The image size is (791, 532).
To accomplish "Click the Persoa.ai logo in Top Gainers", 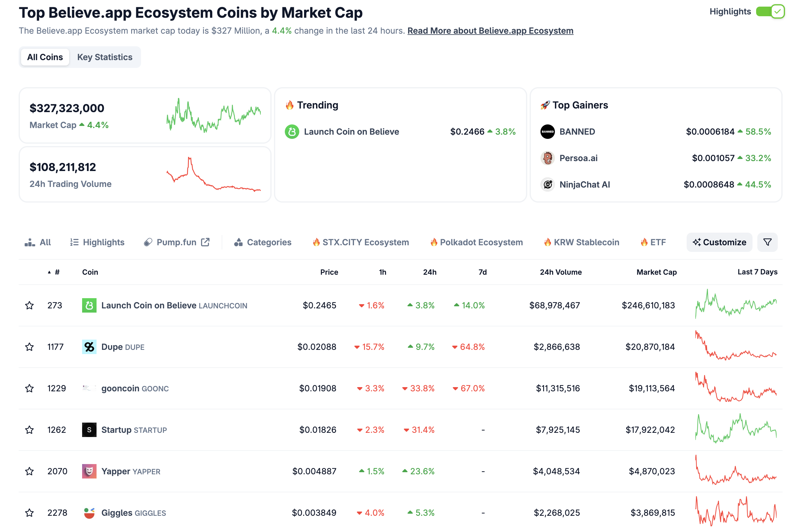I will (x=547, y=158).
